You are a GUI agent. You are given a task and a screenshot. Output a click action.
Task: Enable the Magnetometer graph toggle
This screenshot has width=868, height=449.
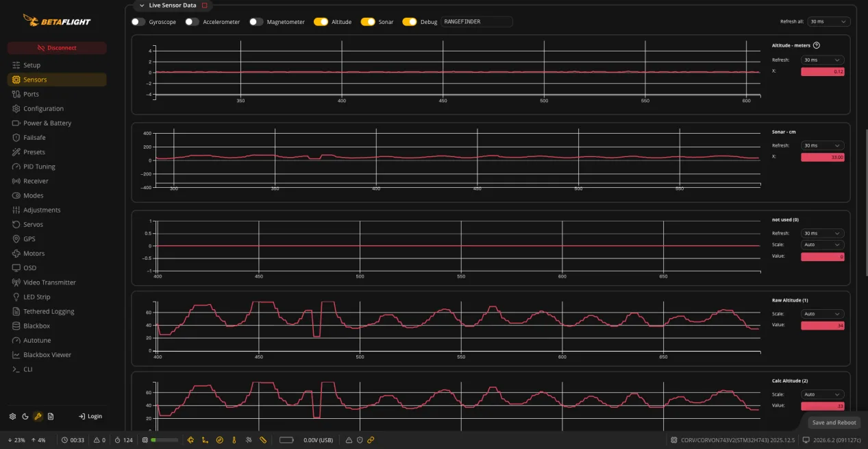tap(256, 22)
